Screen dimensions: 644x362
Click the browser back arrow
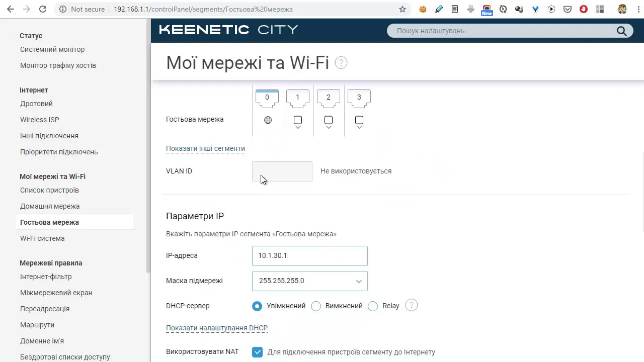pos(11,9)
